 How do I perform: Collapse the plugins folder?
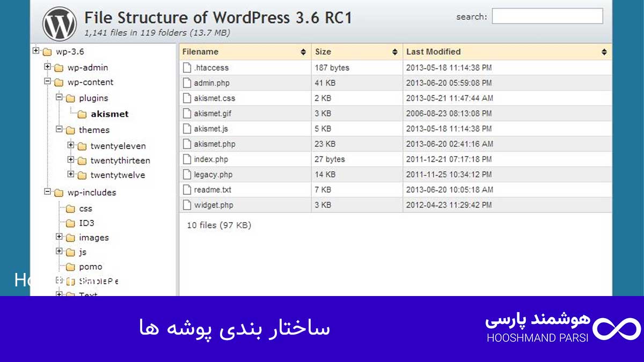59,98
